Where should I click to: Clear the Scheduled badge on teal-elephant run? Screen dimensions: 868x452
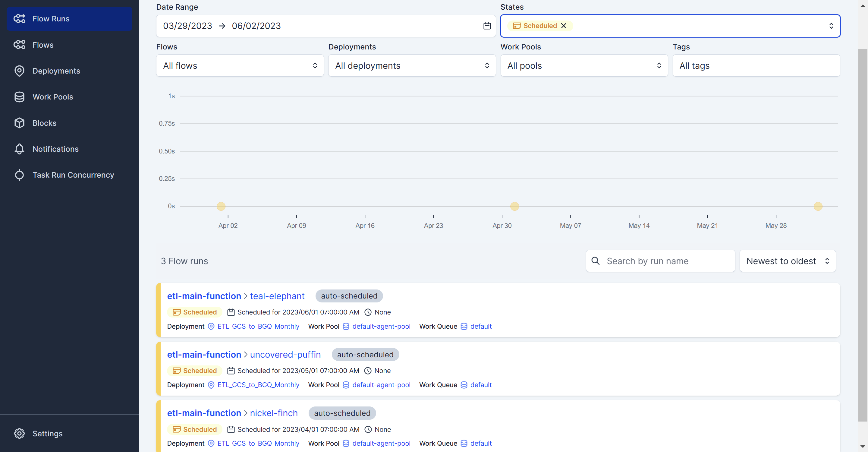194,312
